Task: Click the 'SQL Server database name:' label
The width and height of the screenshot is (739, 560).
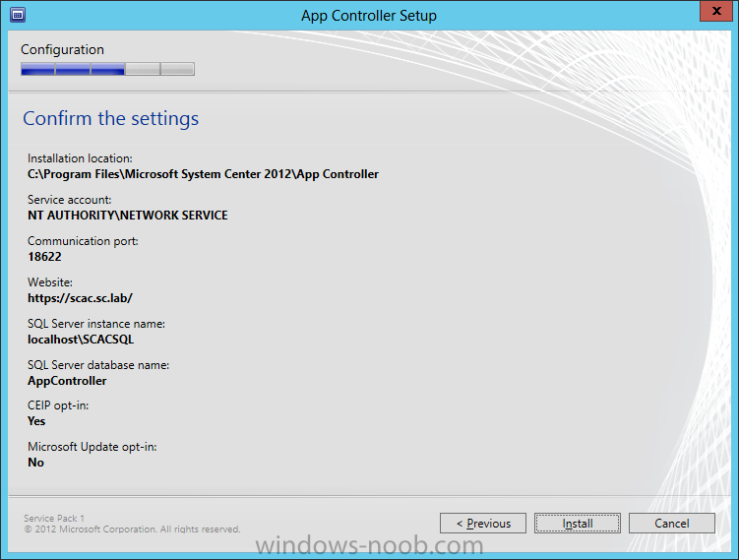Action: 98,365
